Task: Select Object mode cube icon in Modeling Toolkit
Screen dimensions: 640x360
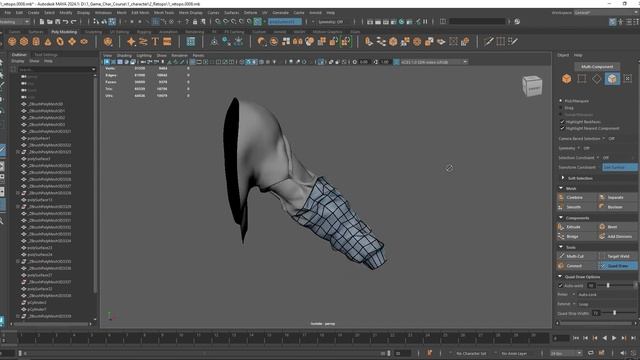Action: click(567, 78)
